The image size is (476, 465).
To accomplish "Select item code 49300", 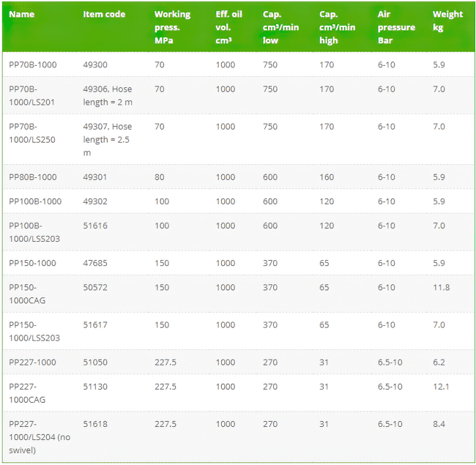I will click(x=95, y=64).
